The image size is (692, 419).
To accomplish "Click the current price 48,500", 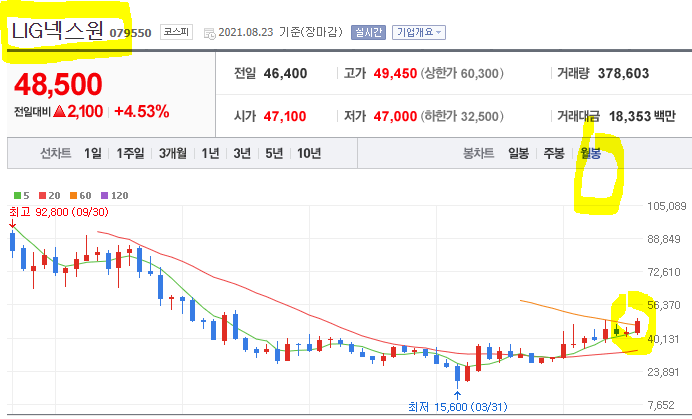I will coord(58,84).
